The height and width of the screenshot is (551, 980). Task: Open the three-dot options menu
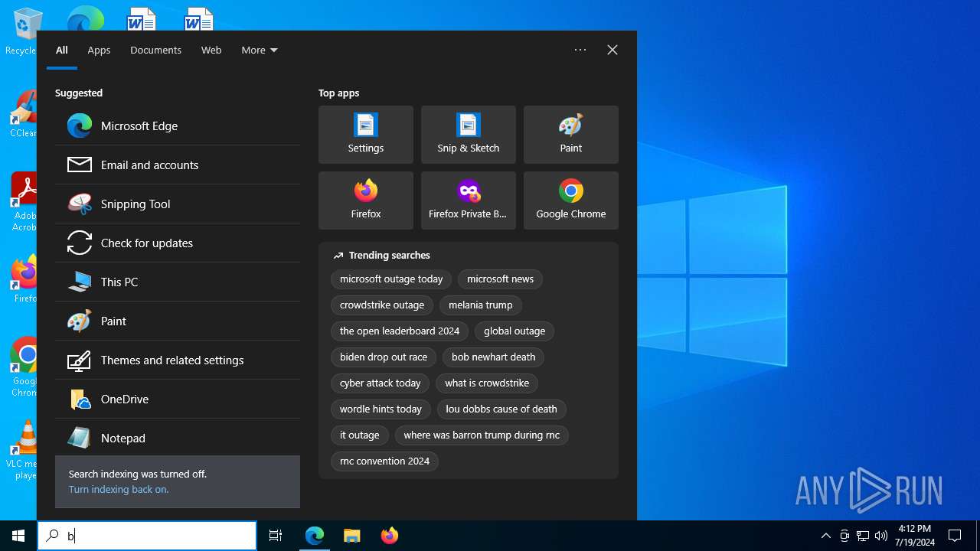[580, 50]
